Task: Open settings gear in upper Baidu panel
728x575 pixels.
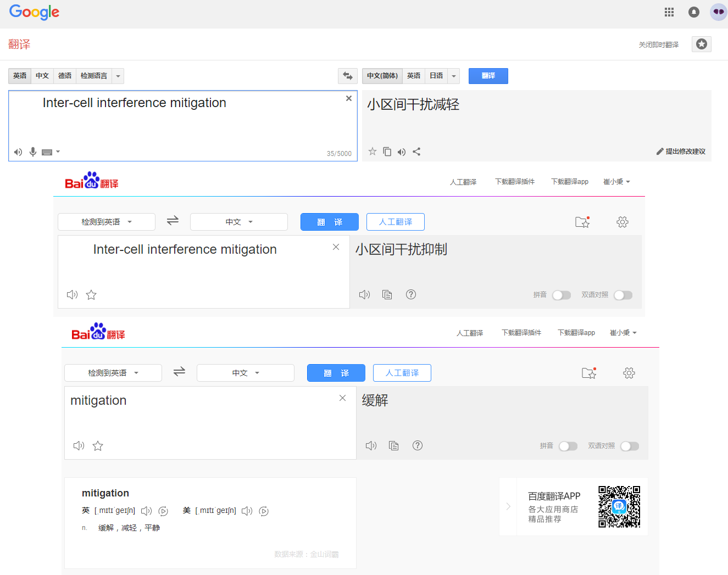Action: coord(623,222)
